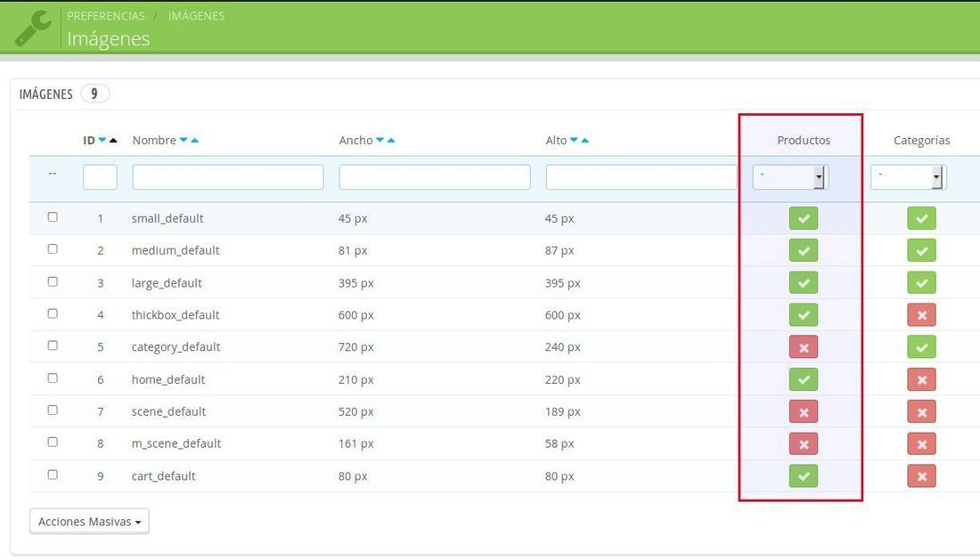Click the cart_default name cell
Screen dimensions: 980x560
[x=163, y=475]
